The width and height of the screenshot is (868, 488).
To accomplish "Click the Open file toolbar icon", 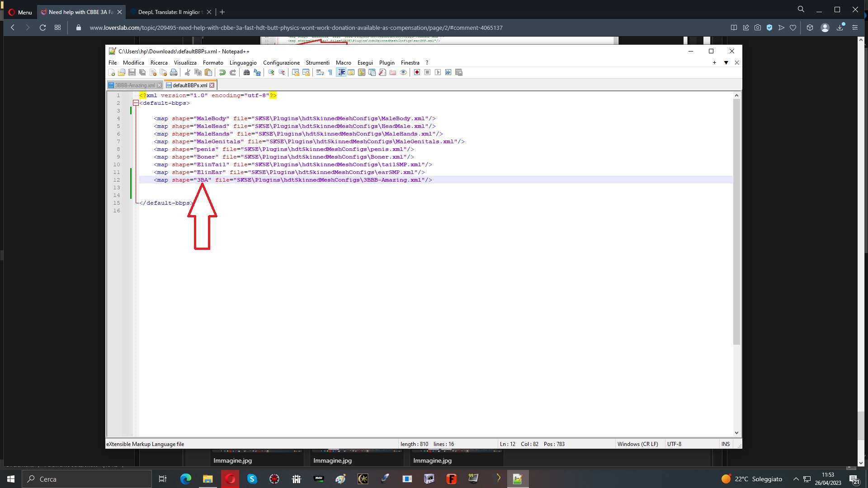I will [x=122, y=72].
